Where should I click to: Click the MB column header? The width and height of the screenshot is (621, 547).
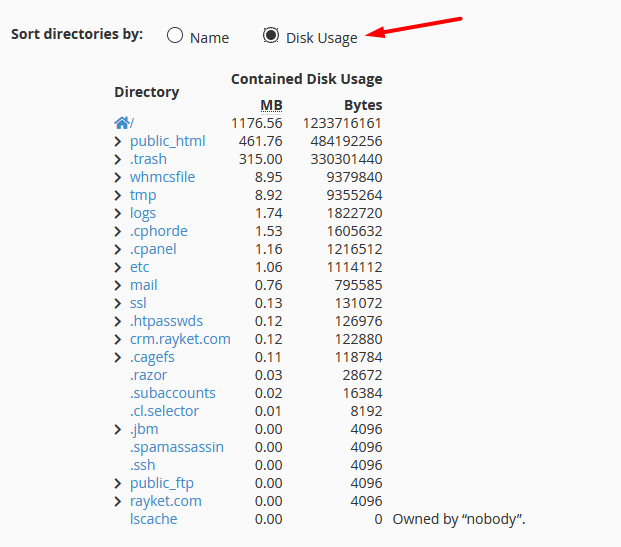pyautogui.click(x=271, y=105)
